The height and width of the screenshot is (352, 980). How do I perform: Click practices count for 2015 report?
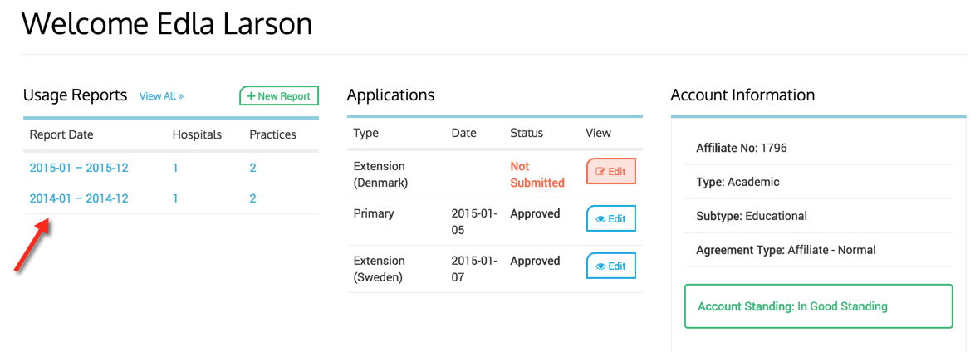click(252, 169)
